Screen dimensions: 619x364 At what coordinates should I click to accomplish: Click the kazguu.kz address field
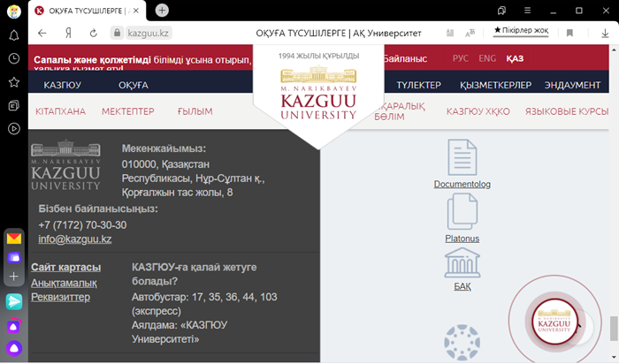pos(149,33)
